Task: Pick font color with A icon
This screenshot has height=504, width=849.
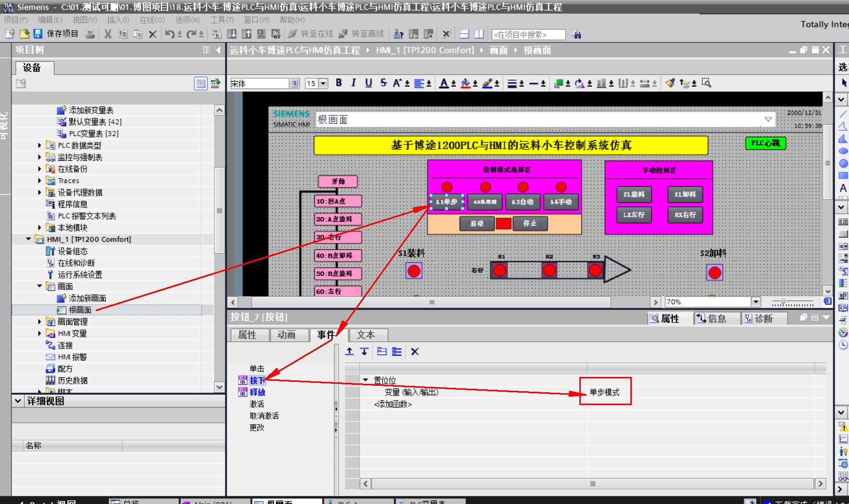Action: point(444,83)
